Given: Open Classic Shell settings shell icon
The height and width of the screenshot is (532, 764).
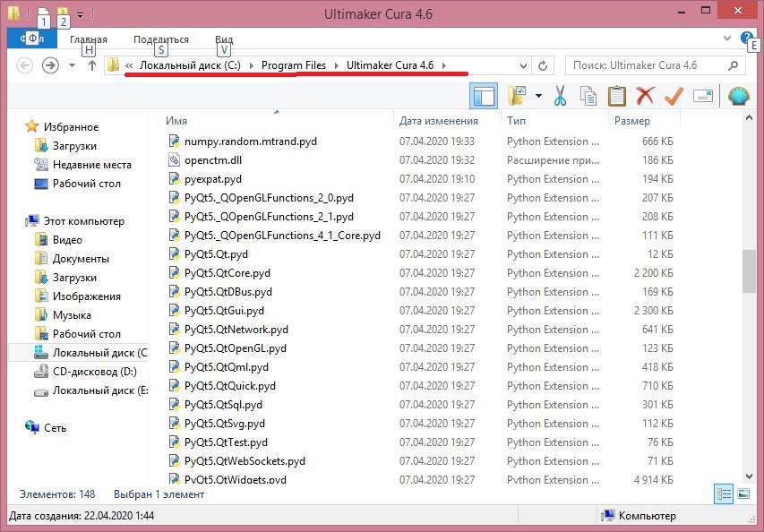Looking at the screenshot, I should (x=739, y=96).
